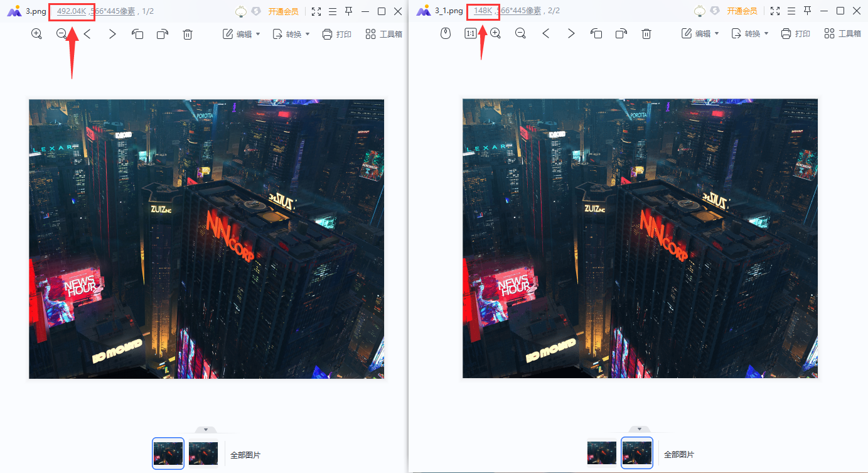Collapse thumbnail strip in 3.png window
Viewport: 868px width, 473px height.
tap(205, 430)
